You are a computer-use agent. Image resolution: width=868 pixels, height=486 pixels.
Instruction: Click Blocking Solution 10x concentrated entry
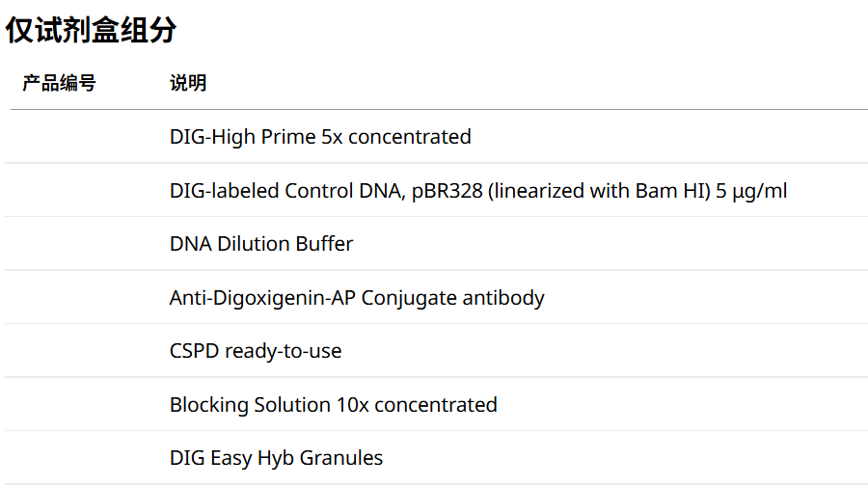pos(334,405)
